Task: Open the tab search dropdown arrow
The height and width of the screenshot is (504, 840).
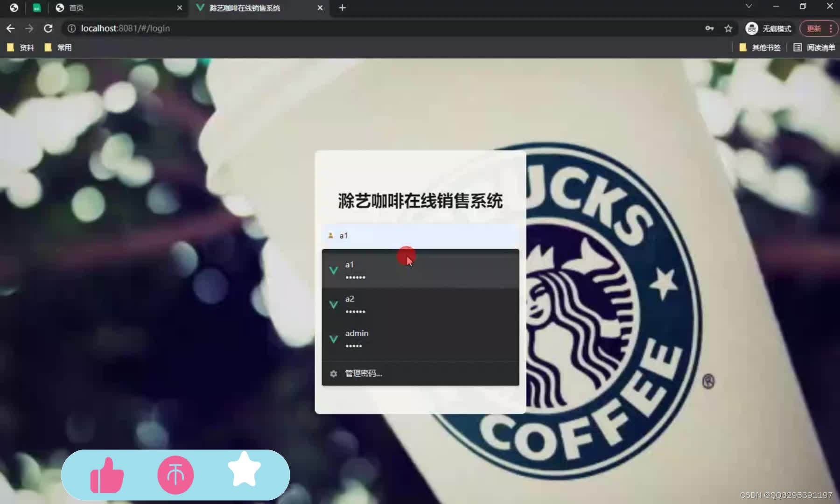Action: tap(749, 6)
